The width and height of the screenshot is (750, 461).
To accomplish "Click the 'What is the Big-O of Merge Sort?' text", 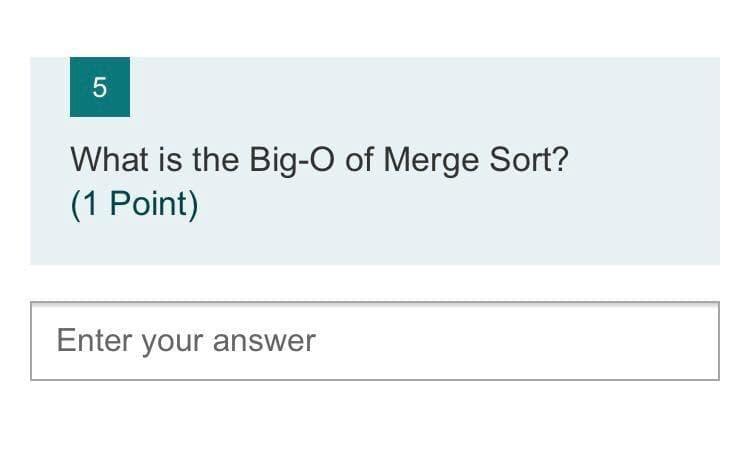I will 319,160.
